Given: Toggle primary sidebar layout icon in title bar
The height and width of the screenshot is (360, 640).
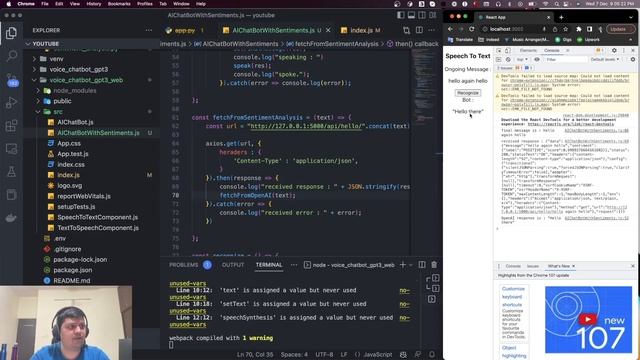Looking at the screenshot, I should [400, 15].
